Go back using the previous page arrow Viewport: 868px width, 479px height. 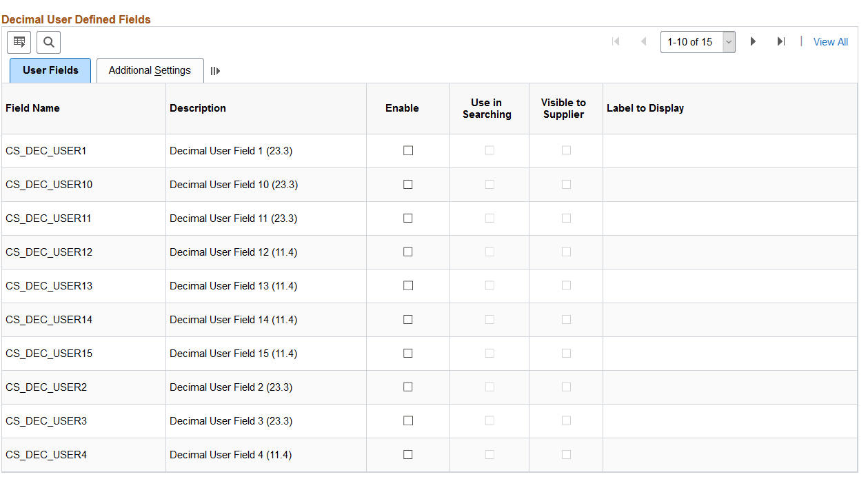tap(643, 41)
